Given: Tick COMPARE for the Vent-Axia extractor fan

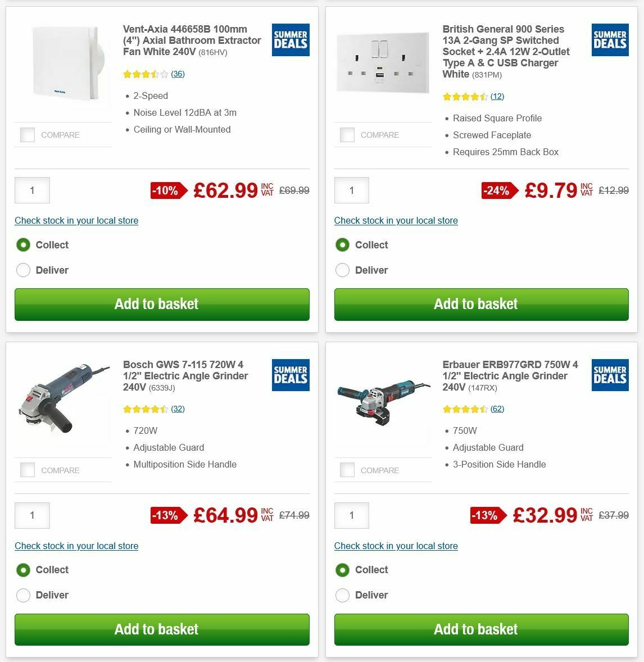Looking at the screenshot, I should 27,134.
